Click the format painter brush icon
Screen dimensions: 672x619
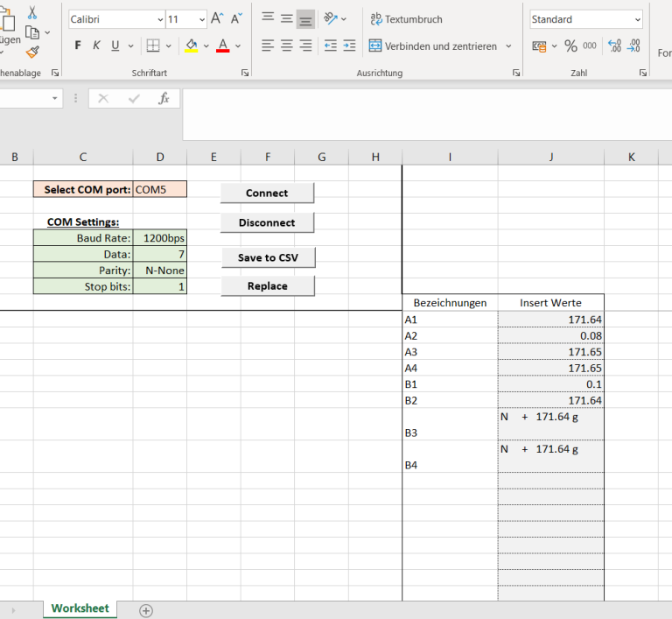(32, 53)
